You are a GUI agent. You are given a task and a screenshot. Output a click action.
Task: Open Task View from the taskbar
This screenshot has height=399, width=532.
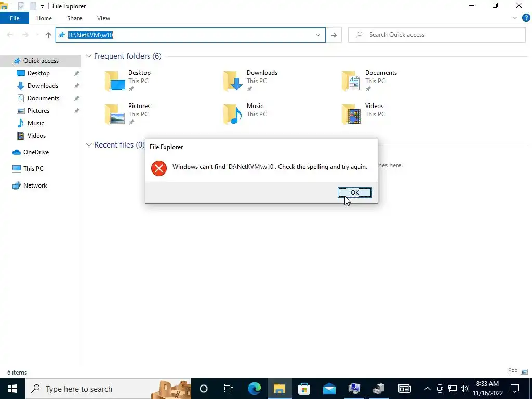click(229, 389)
